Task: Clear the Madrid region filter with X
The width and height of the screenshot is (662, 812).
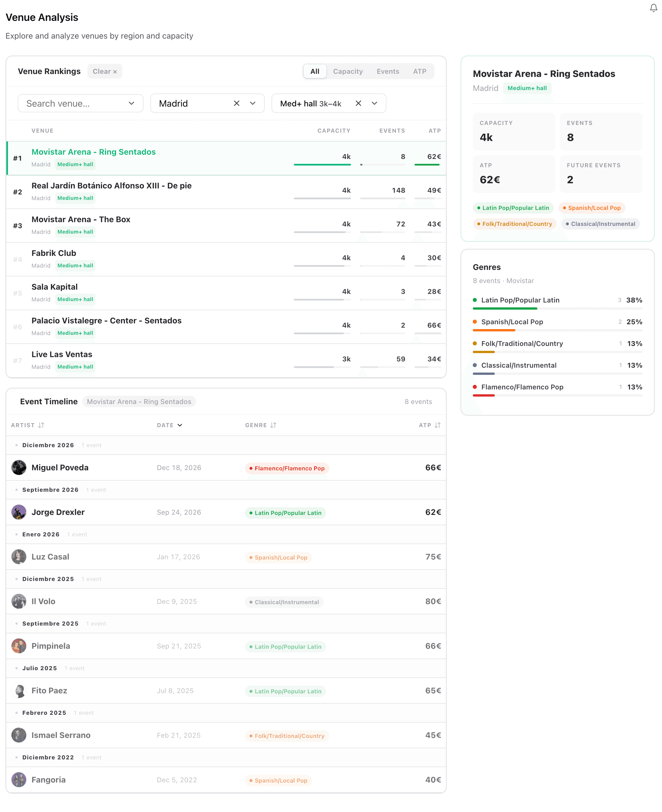Action: 236,104
